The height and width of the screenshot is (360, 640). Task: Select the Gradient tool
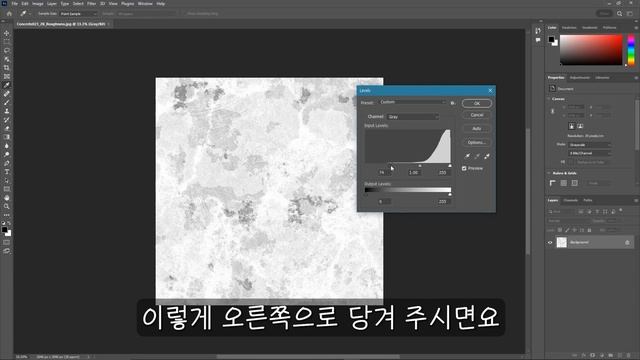pyautogui.click(x=7, y=137)
